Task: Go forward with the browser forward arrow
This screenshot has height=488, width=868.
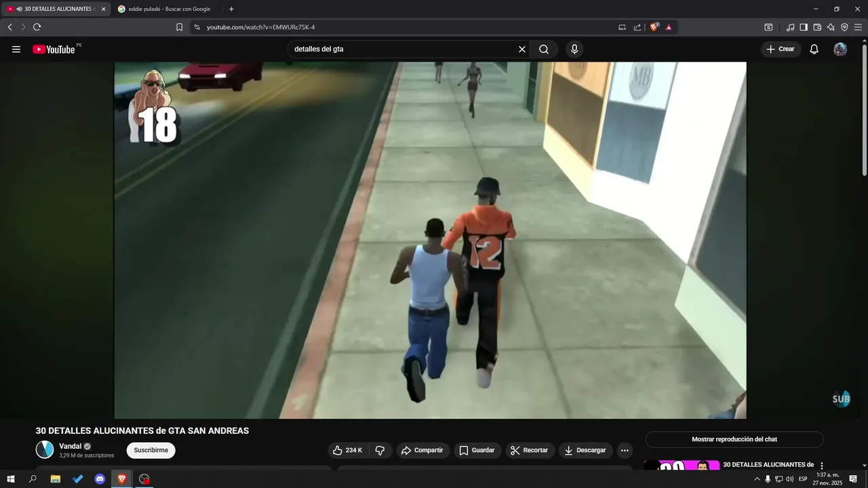Action: (x=23, y=27)
